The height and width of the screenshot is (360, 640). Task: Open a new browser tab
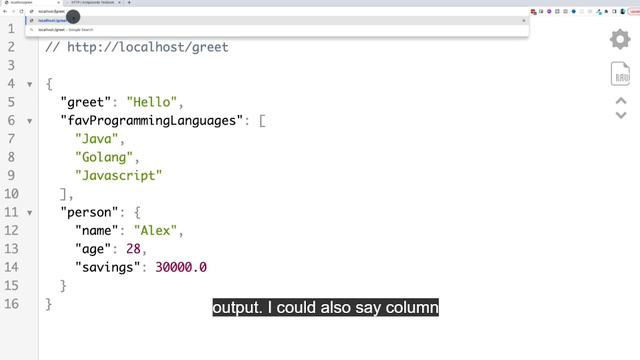pos(129,2)
